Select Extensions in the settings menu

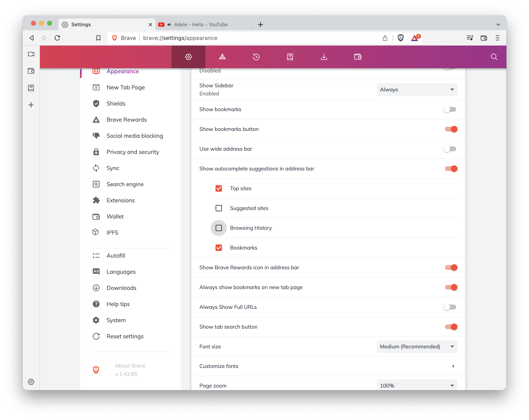click(x=121, y=200)
